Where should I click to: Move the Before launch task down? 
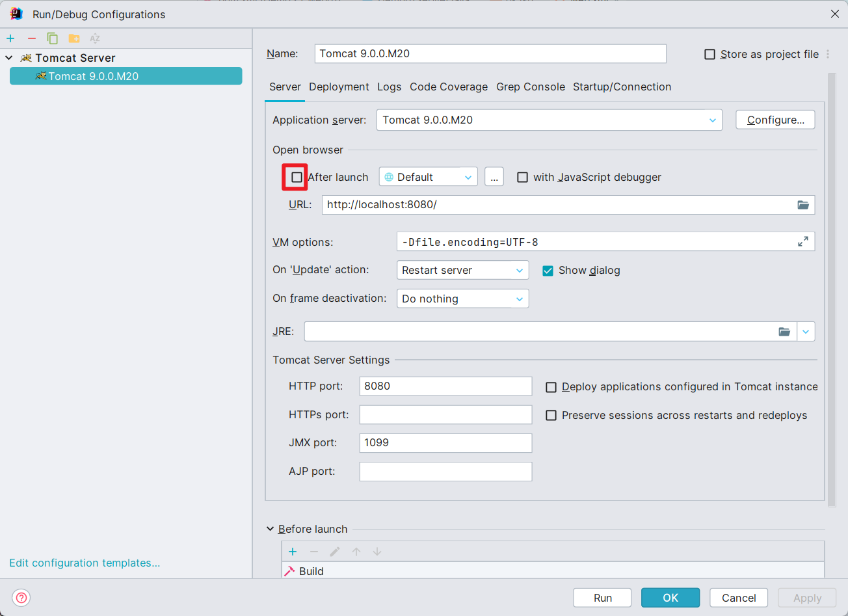[x=377, y=552]
